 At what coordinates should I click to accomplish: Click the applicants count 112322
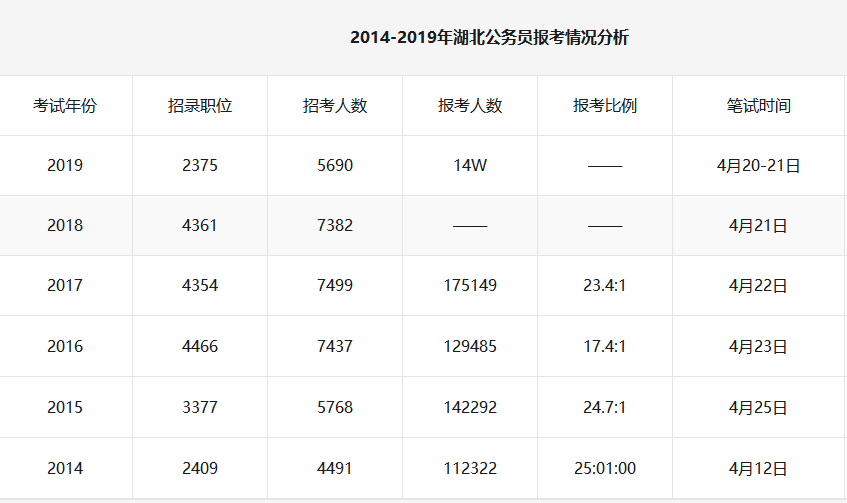470,468
